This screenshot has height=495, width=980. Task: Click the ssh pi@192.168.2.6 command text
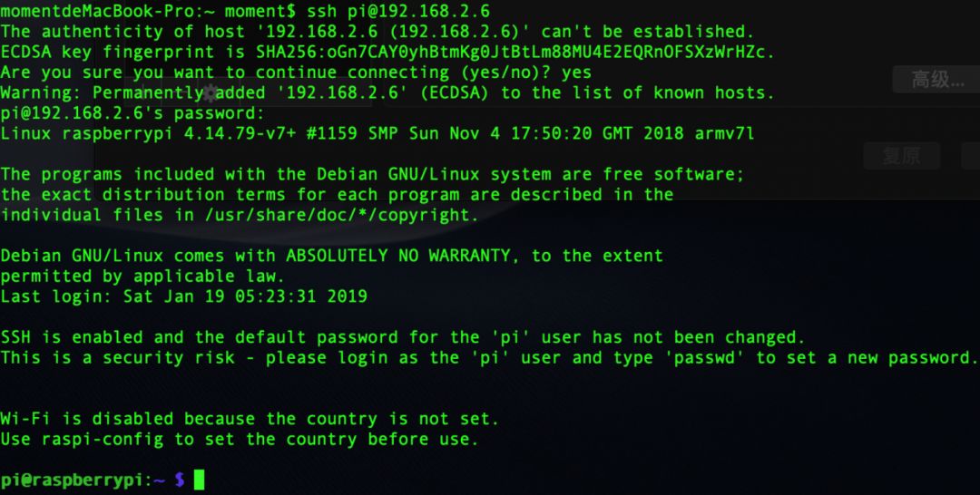point(398,11)
